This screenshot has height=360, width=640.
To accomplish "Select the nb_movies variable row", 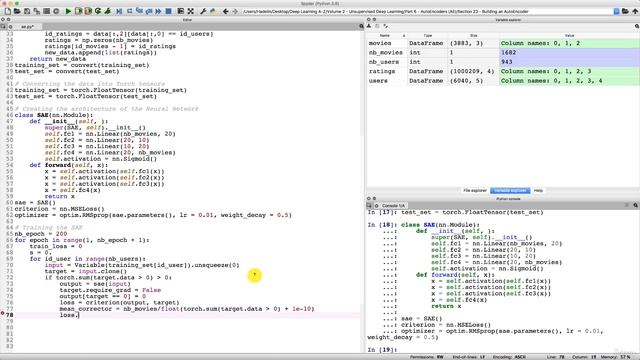I will pos(503,53).
